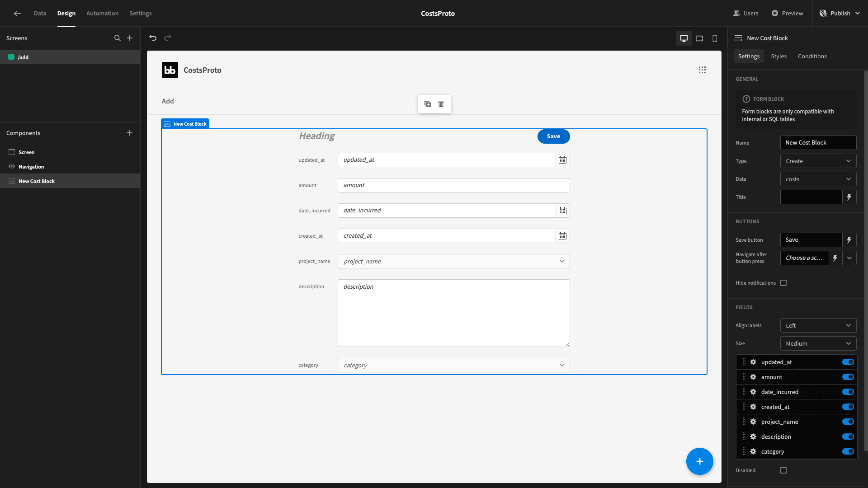
Task: Open the project_name dropdown in form
Action: click(453, 261)
